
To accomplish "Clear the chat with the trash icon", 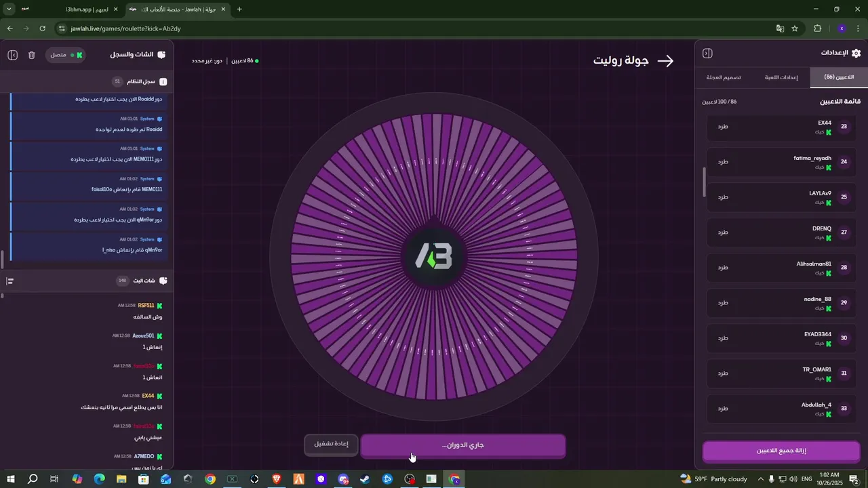I will click(x=31, y=55).
